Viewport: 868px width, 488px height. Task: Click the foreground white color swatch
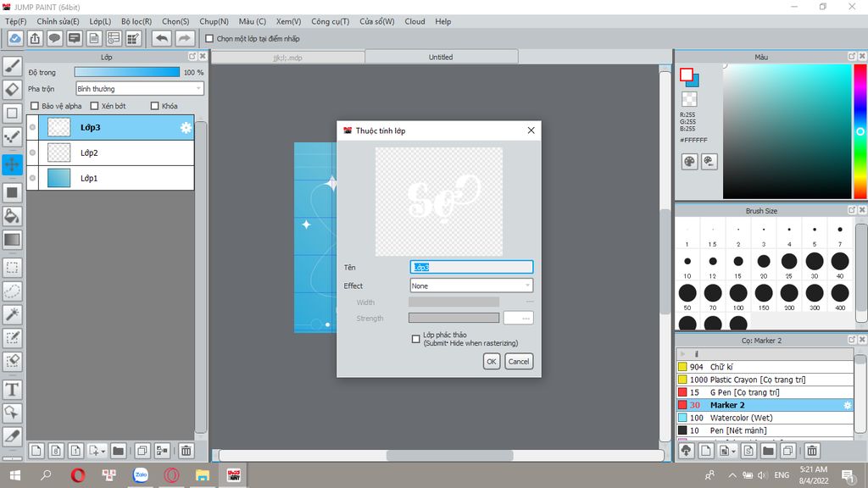[687, 75]
